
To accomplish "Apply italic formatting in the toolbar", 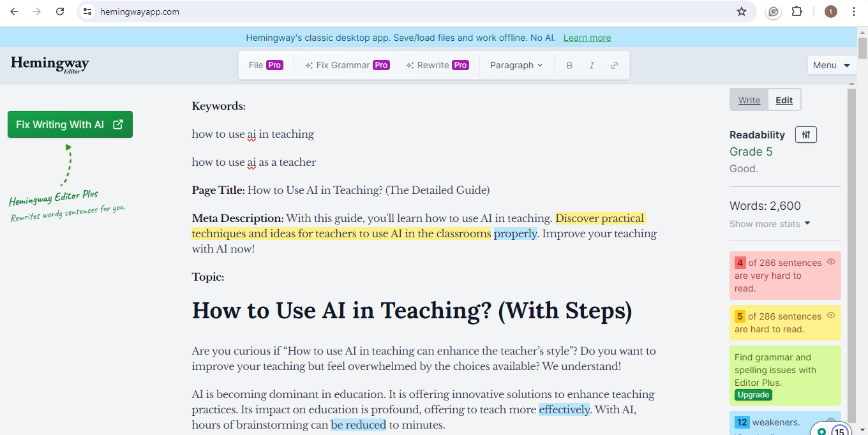I will pyautogui.click(x=592, y=64).
